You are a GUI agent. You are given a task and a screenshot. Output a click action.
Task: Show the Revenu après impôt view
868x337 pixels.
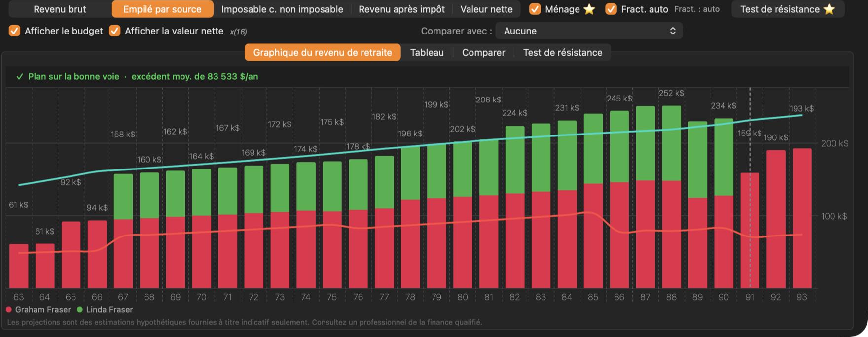[x=401, y=9]
